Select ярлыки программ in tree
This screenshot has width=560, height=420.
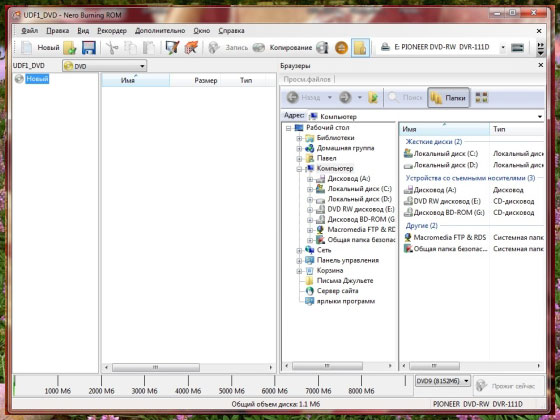[x=346, y=301]
